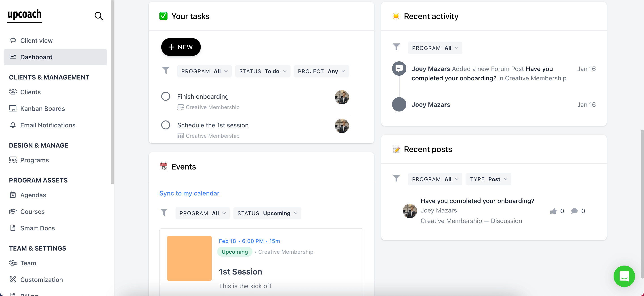This screenshot has width=644, height=296.
Task: Open Email Notifications via the bell icon
Action: (x=13, y=125)
